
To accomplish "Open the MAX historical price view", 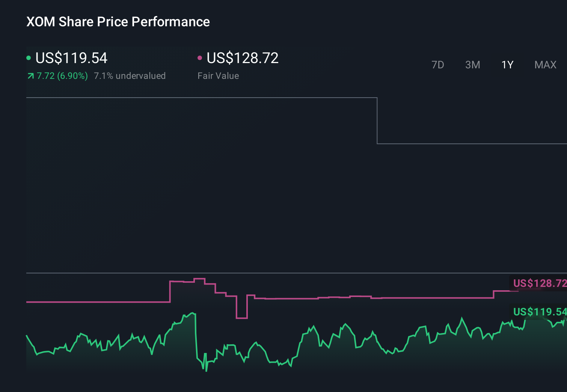I will 545,65.
